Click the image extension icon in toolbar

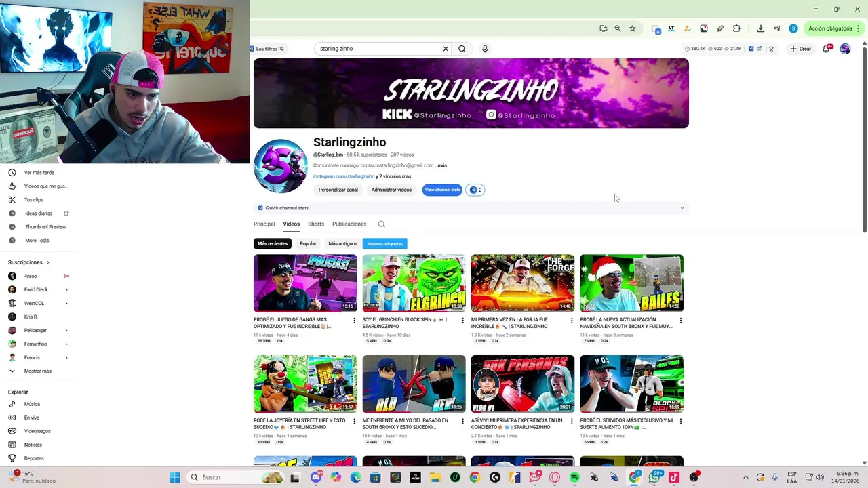point(704,28)
